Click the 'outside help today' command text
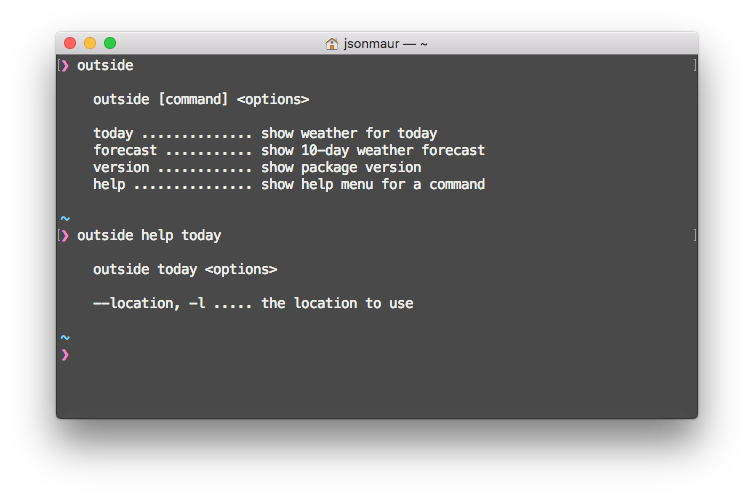This screenshot has width=754, height=499. (x=149, y=236)
